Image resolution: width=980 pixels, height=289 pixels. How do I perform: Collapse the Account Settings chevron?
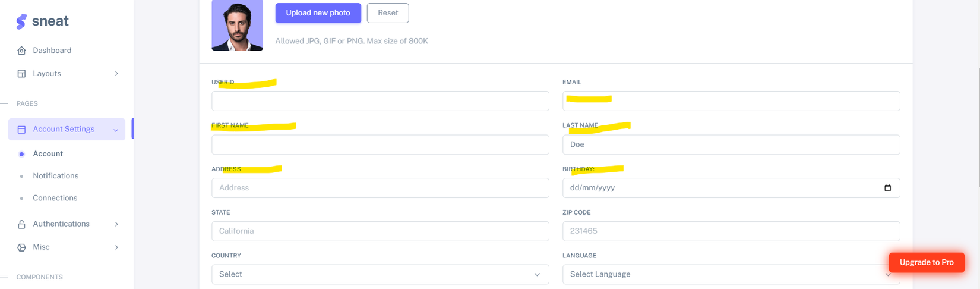pyautogui.click(x=116, y=130)
